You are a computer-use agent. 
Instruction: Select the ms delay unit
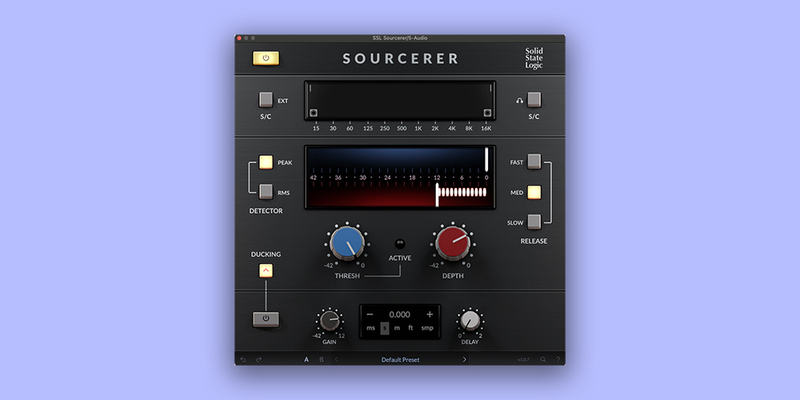click(371, 328)
